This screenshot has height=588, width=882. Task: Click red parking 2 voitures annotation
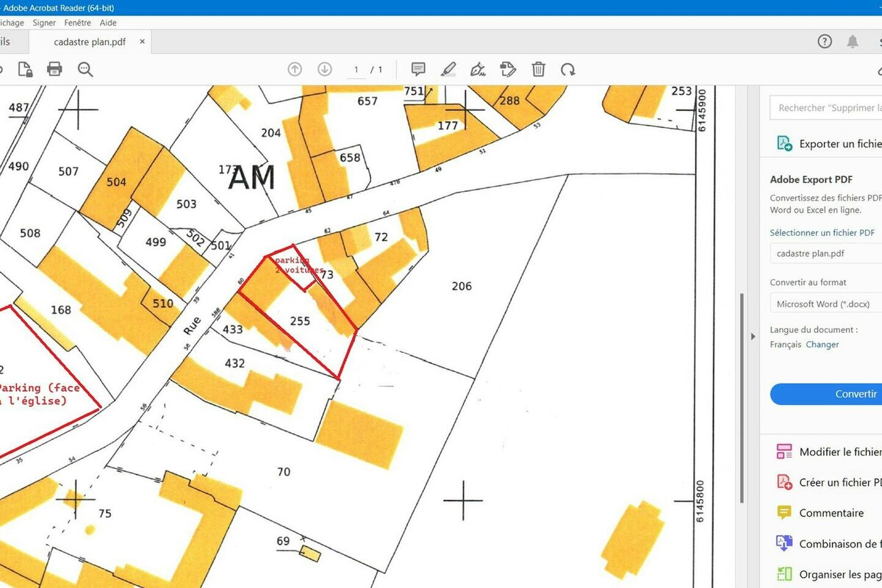click(298, 265)
